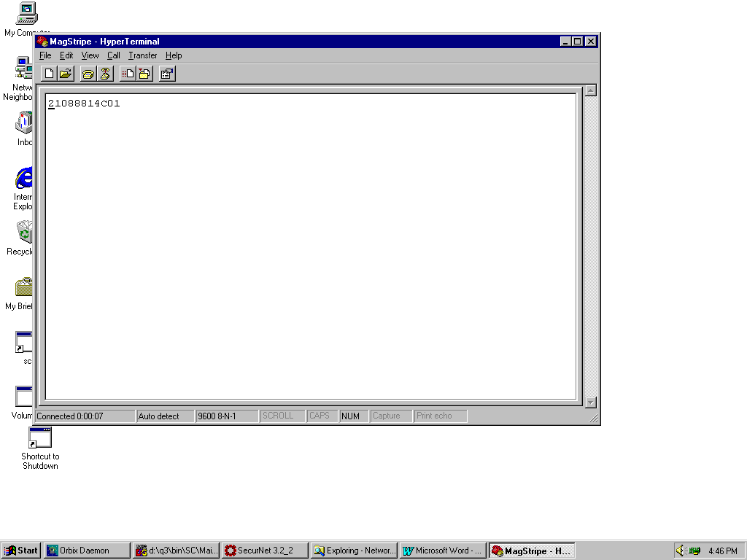
Task: Click the HyperTerminal title bar system icon
Action: coord(42,42)
